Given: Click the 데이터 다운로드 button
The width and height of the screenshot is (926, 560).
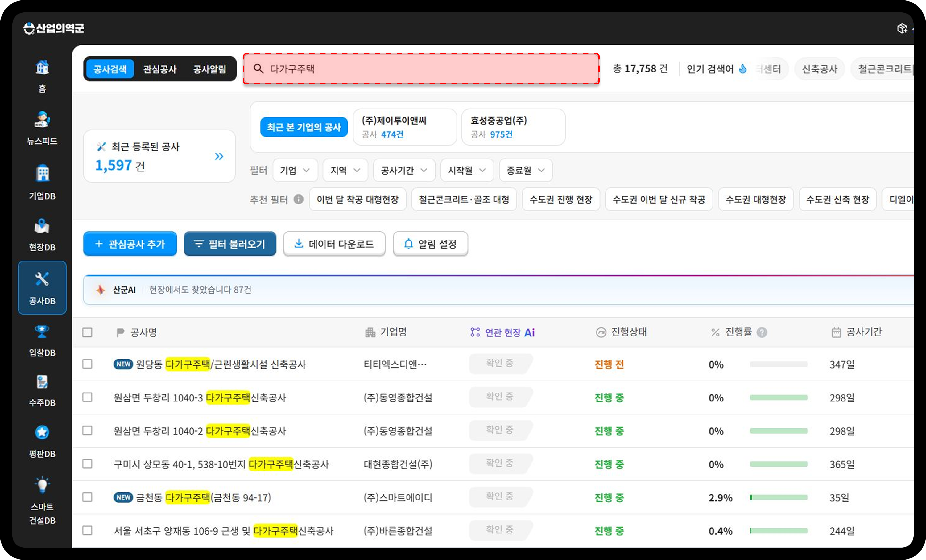Looking at the screenshot, I should coord(334,244).
